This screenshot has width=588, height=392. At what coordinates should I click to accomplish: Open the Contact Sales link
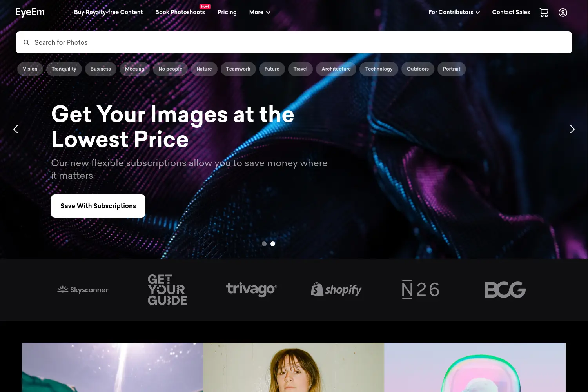tap(511, 12)
